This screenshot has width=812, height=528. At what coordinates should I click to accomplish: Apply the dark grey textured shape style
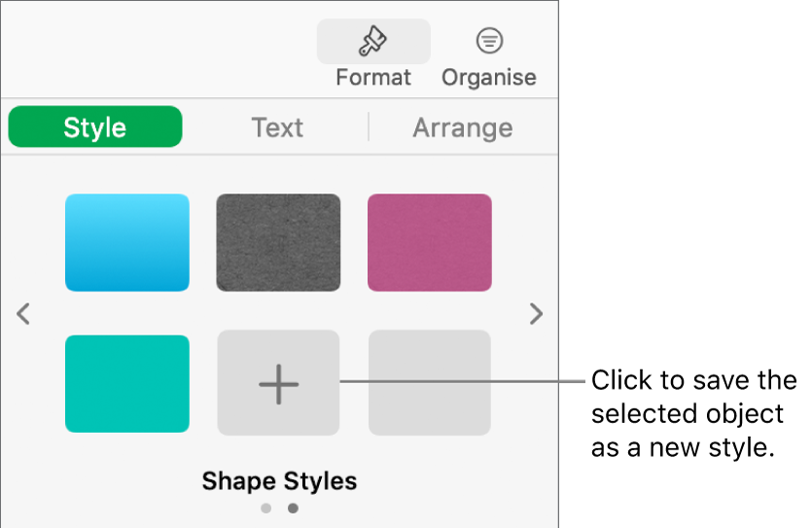click(x=278, y=242)
